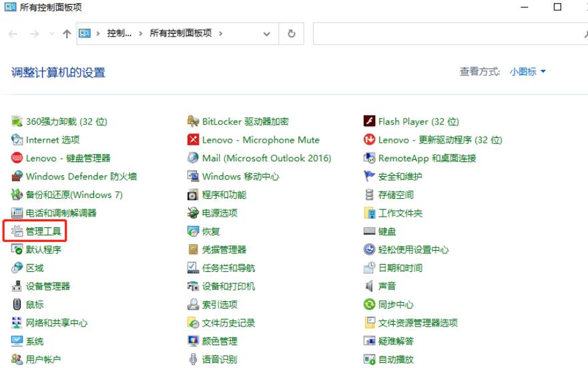Open the 管理工具 gear icon
The height and width of the screenshot is (368, 588).
(x=17, y=231)
